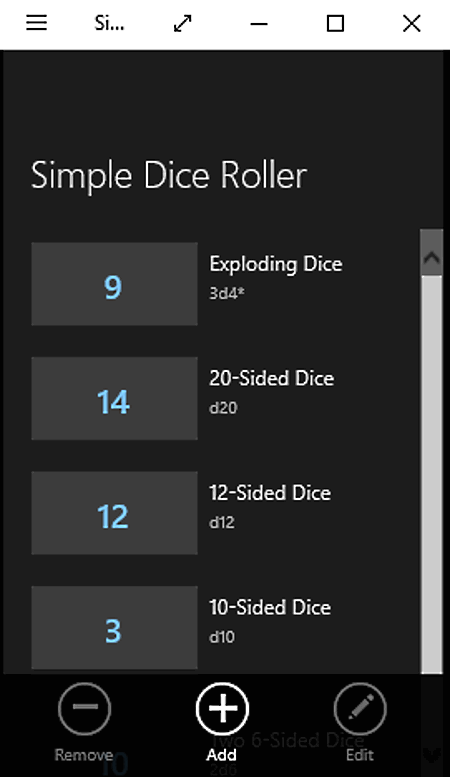Roll the Exploding Dice tile showing 9
The width and height of the screenshot is (450, 777).
[x=114, y=284]
